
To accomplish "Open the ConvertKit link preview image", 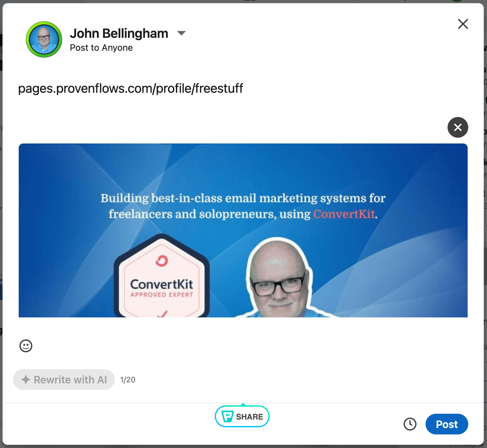I will click(243, 230).
